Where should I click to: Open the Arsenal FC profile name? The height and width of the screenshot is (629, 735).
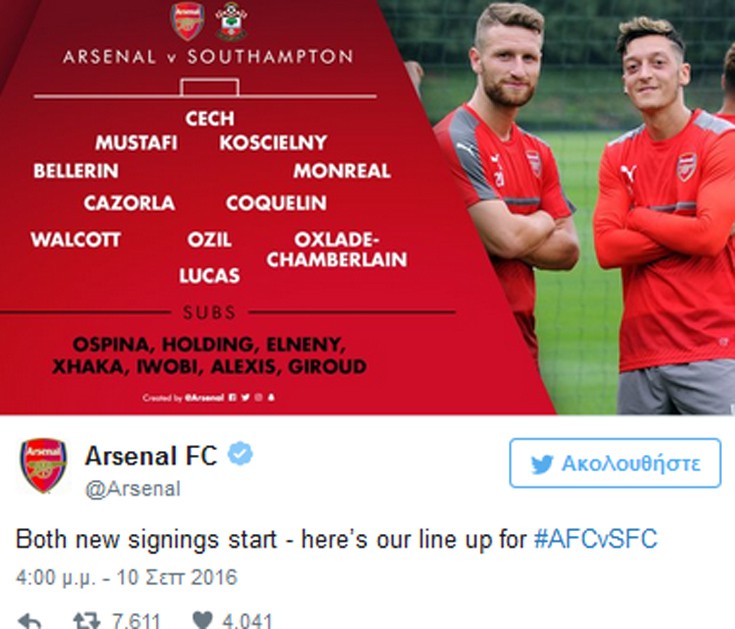pos(150,457)
